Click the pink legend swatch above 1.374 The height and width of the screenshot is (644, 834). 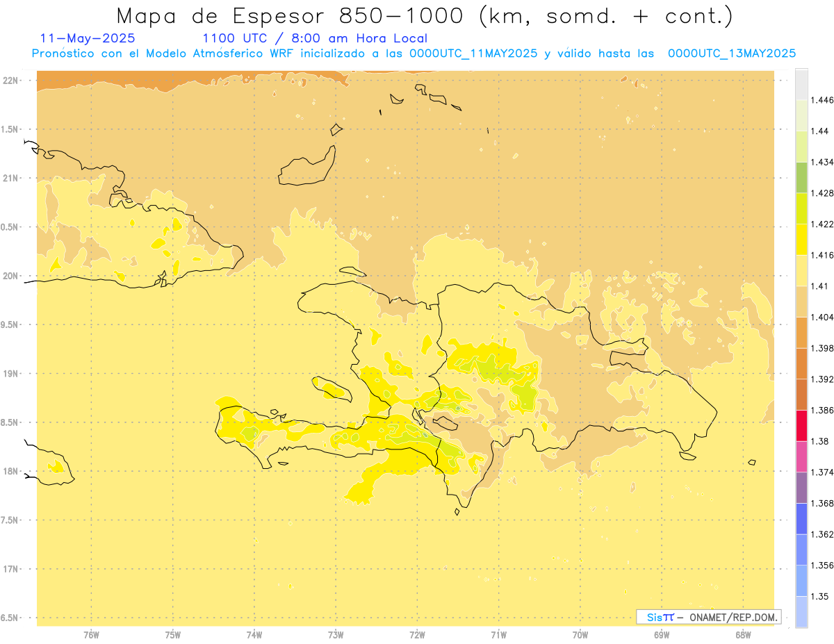801,456
